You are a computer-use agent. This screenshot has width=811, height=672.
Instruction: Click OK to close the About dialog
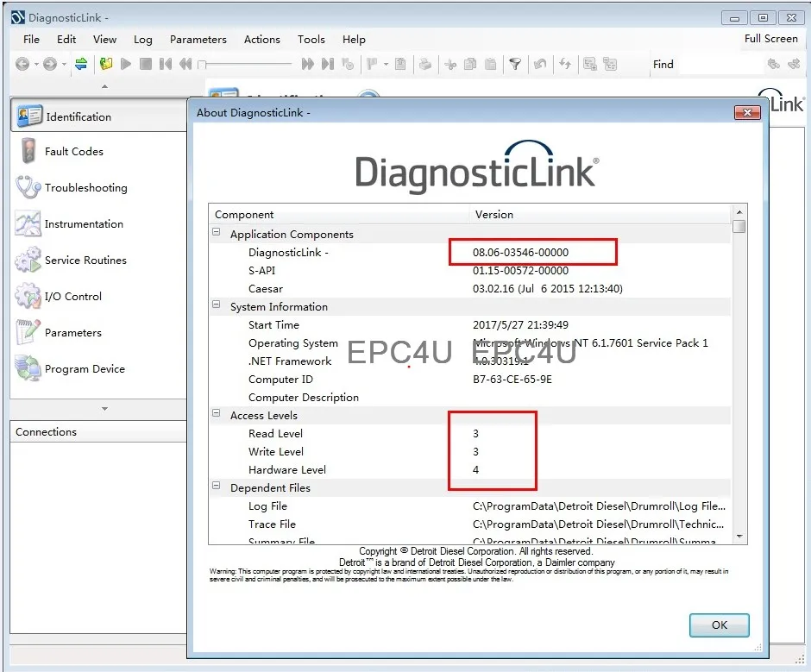coord(719,625)
